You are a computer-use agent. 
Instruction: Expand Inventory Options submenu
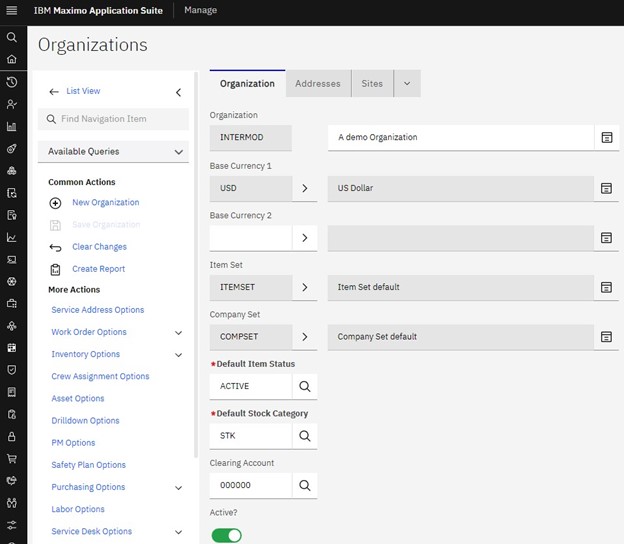click(x=179, y=355)
